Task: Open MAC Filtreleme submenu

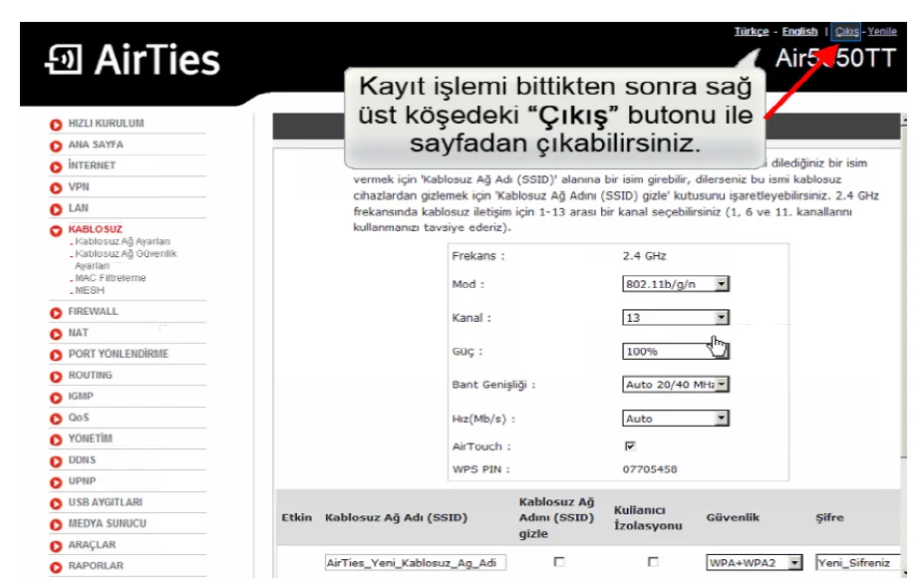Action: point(110,278)
